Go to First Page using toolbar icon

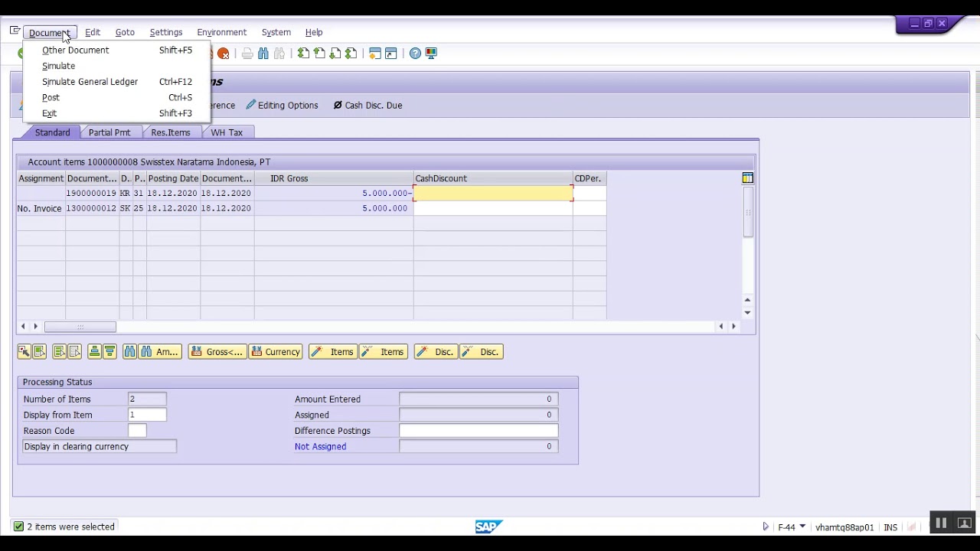pyautogui.click(x=304, y=54)
